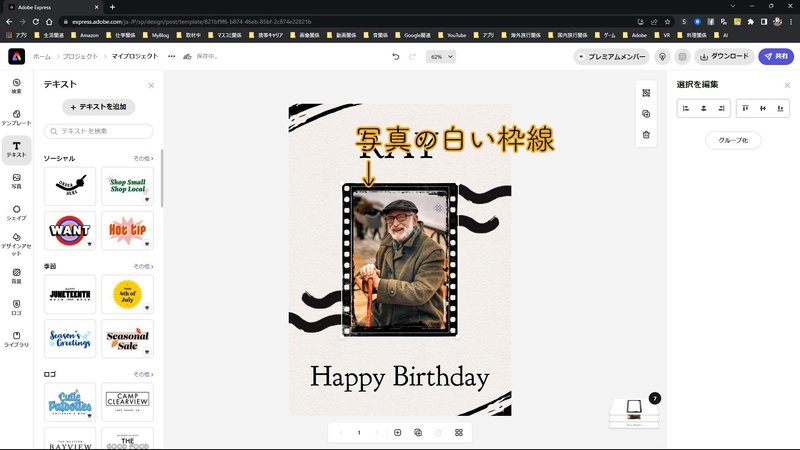Select the Camp Clearview logo template
This screenshot has height=450, width=800.
(128, 402)
